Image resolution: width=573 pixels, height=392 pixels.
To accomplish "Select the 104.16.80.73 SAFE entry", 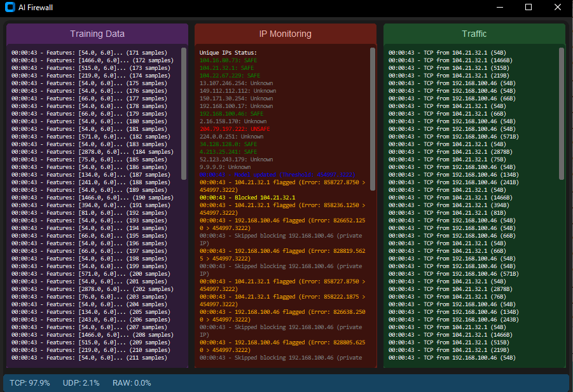I will [x=228, y=60].
